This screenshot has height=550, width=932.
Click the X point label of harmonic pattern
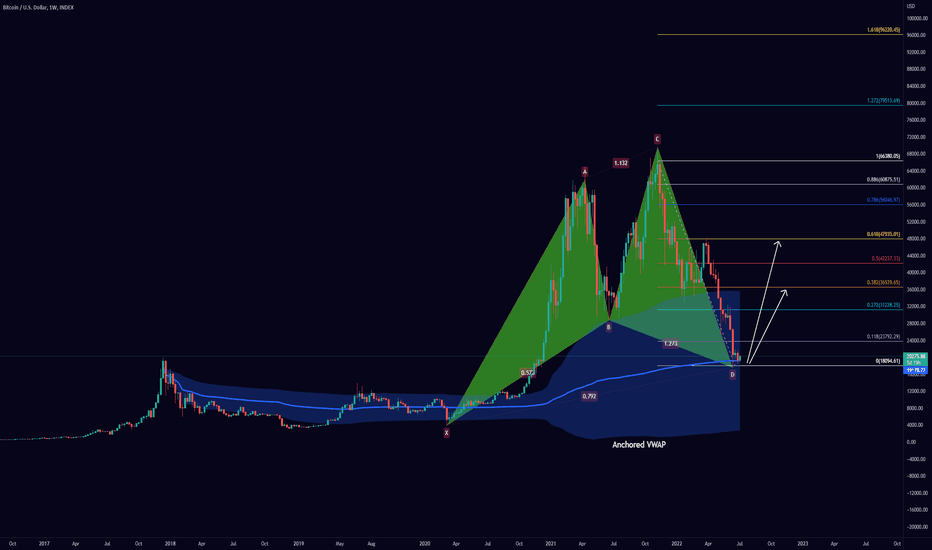tap(446, 433)
